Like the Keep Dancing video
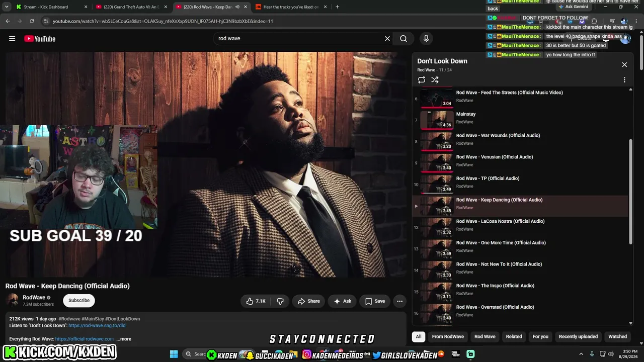The width and height of the screenshot is (644, 362). coord(256,301)
